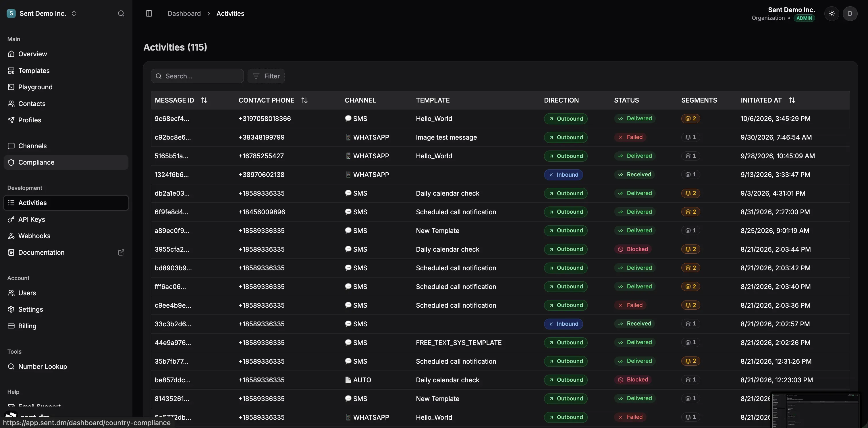The image size is (868, 428).
Task: Click the Failed status on row c92bc8e6...
Action: [x=630, y=137]
